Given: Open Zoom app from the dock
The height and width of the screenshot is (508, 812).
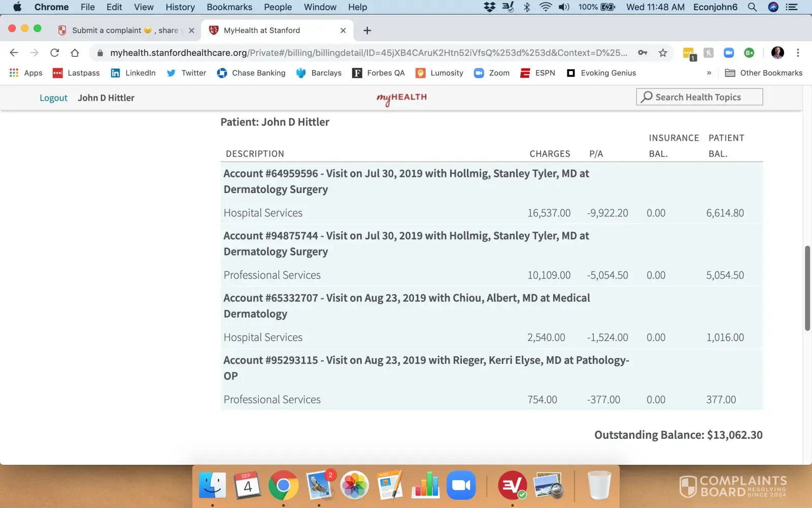Looking at the screenshot, I should [461, 486].
